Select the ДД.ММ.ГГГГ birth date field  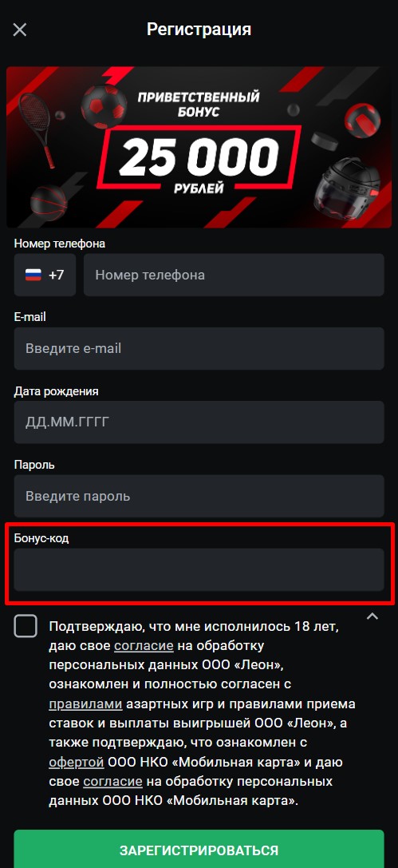[199, 422]
